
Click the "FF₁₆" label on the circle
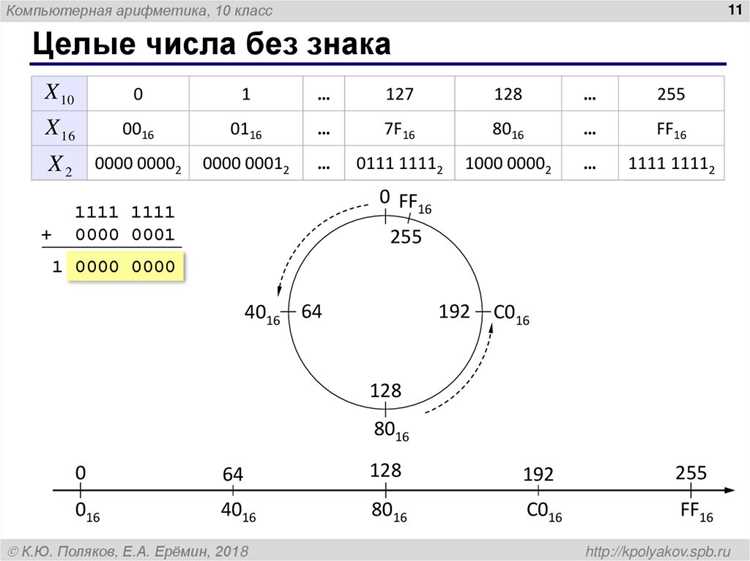click(x=415, y=203)
